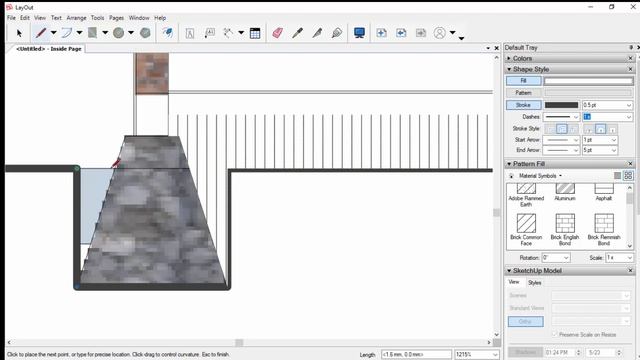
Task: Select the Text tool
Action: click(190, 33)
